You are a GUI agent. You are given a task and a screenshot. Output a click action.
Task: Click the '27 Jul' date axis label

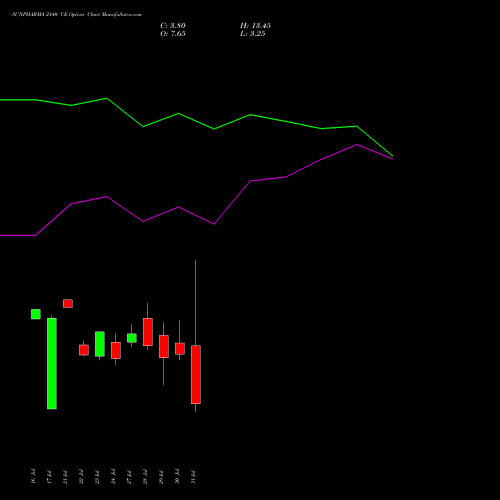[x=129, y=477]
